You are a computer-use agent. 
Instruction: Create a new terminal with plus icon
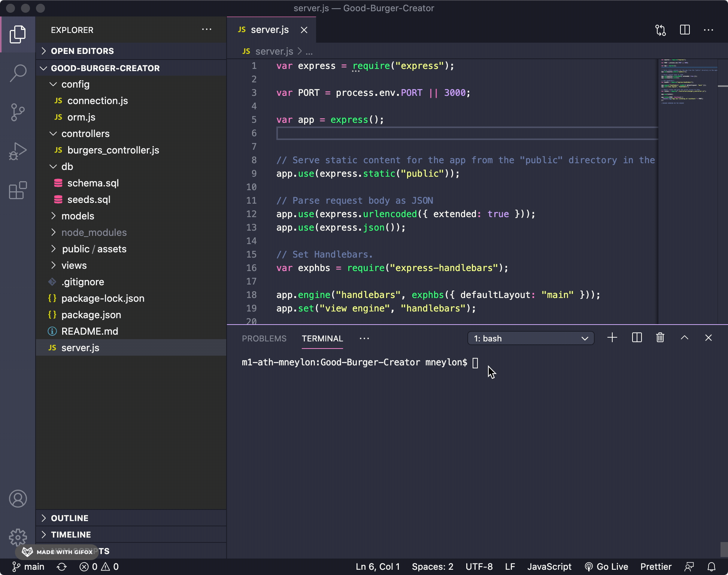point(612,338)
